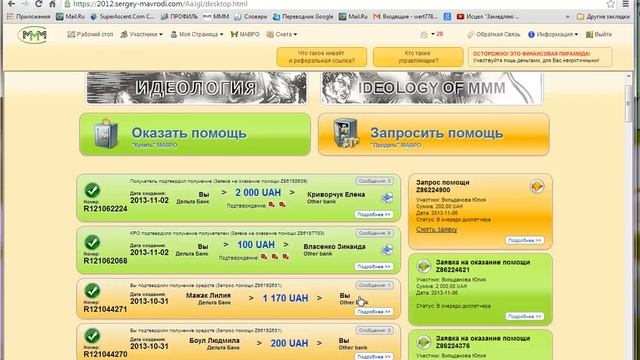Click Подробнее for order R121062068
Viewport: 640px width, 360px height.
click(x=373, y=267)
